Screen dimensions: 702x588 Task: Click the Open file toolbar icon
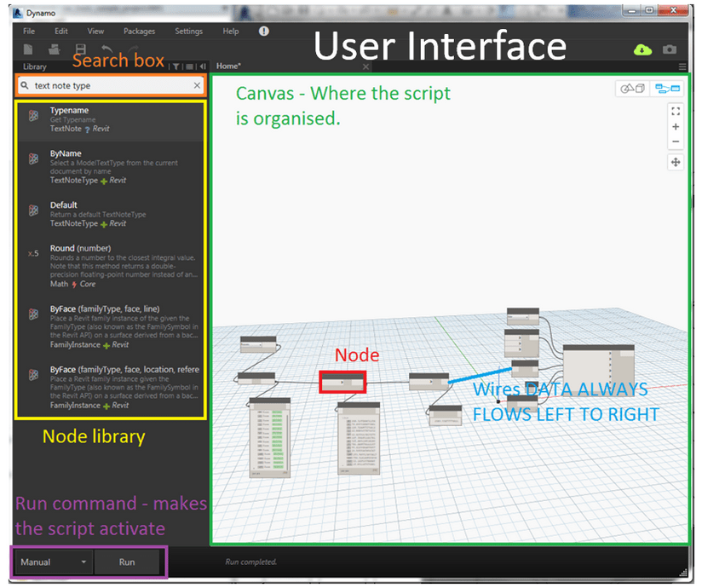click(54, 50)
